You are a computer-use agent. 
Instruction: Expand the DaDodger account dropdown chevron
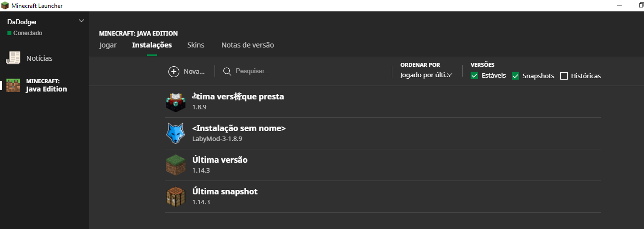point(82,21)
